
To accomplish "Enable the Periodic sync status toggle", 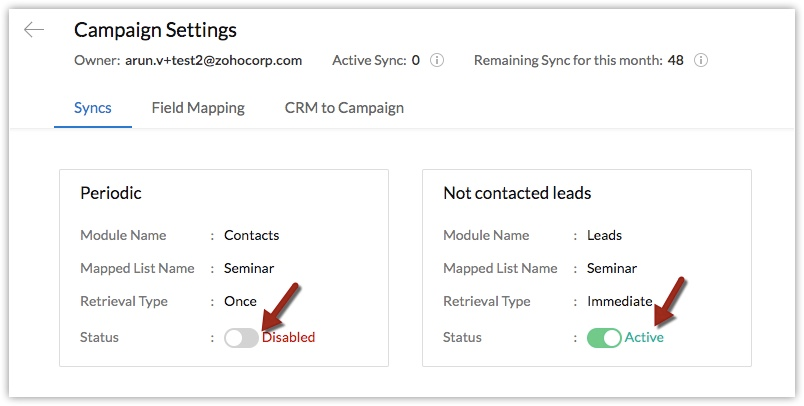I will [242, 338].
